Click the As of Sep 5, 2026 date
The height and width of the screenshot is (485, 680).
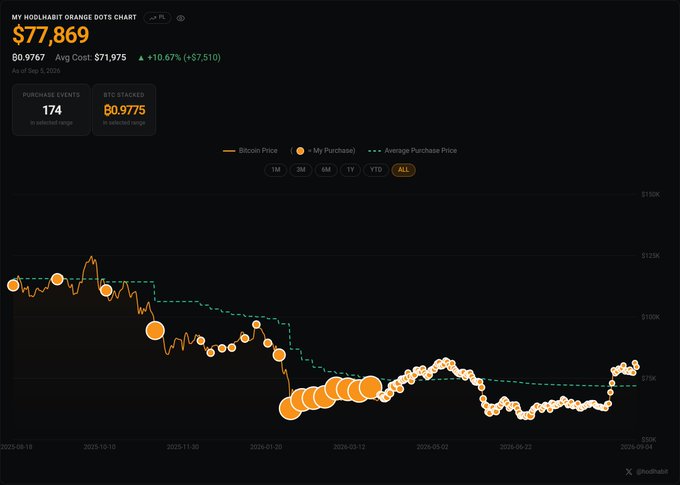click(x=36, y=71)
